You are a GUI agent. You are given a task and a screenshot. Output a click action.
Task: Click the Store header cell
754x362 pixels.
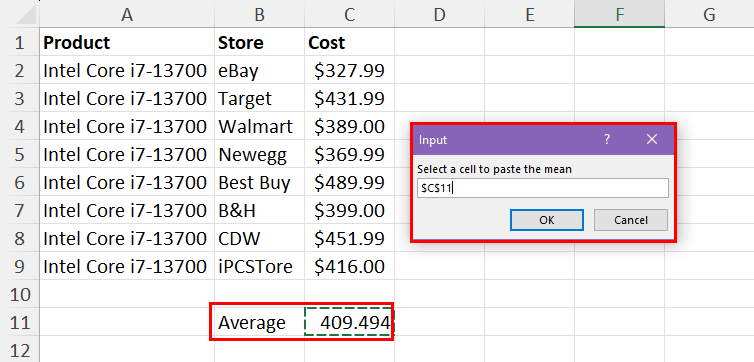(259, 42)
